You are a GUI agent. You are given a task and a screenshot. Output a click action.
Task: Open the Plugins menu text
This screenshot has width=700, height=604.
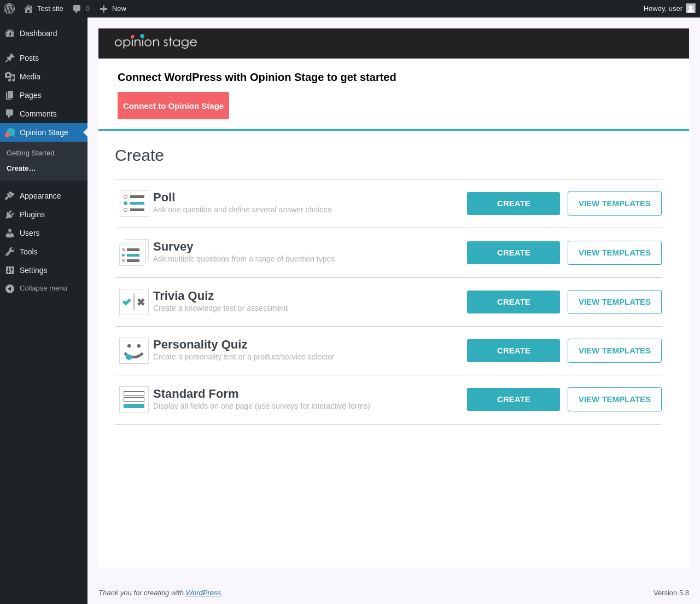point(32,214)
